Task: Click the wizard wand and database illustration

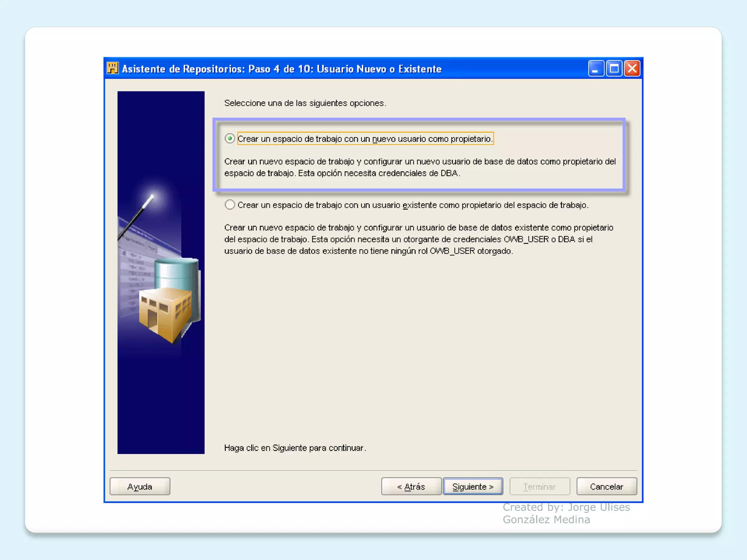Action: tap(161, 272)
